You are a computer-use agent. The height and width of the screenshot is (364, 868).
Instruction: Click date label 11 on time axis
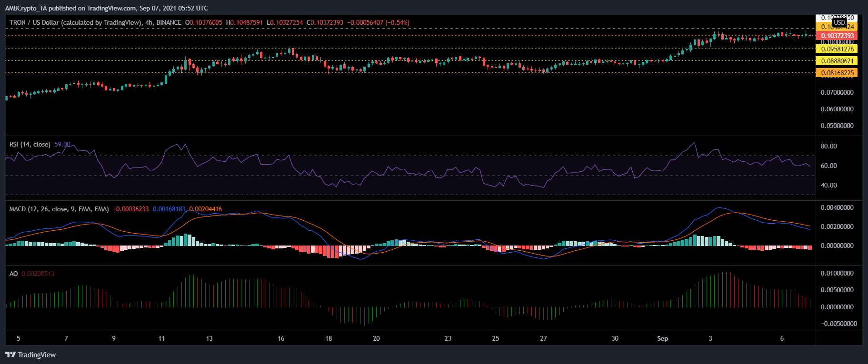[161, 338]
